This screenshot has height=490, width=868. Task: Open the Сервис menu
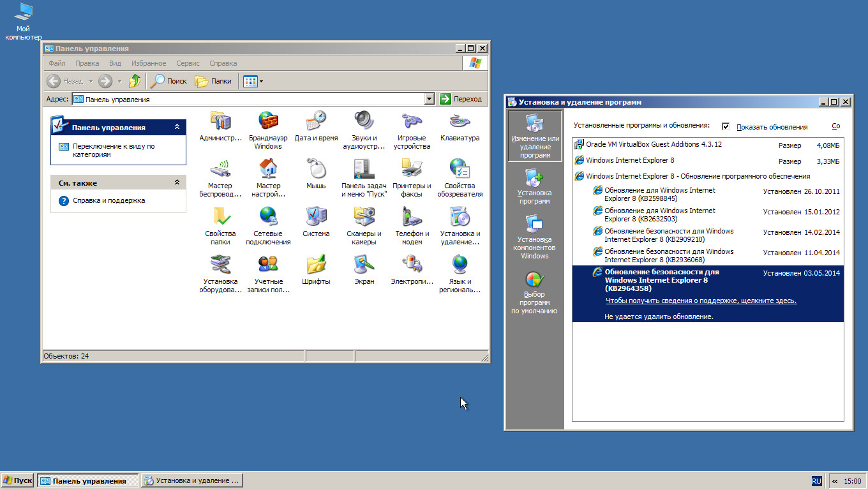(x=188, y=63)
